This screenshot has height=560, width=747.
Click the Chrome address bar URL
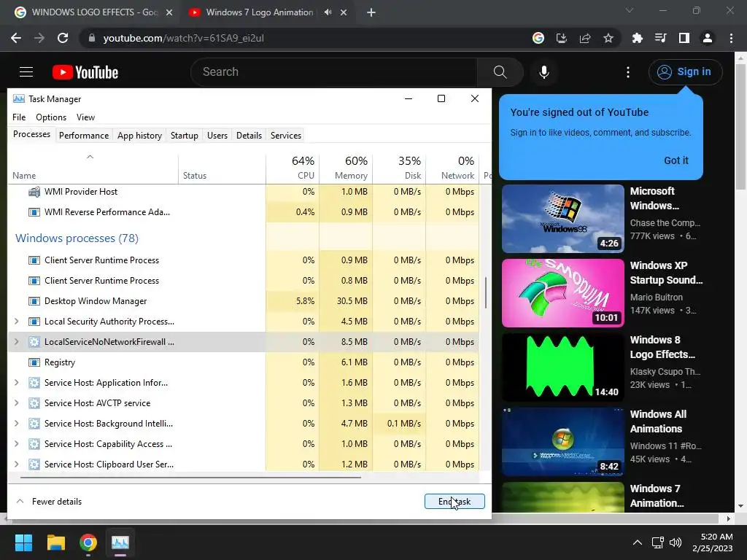pos(183,38)
